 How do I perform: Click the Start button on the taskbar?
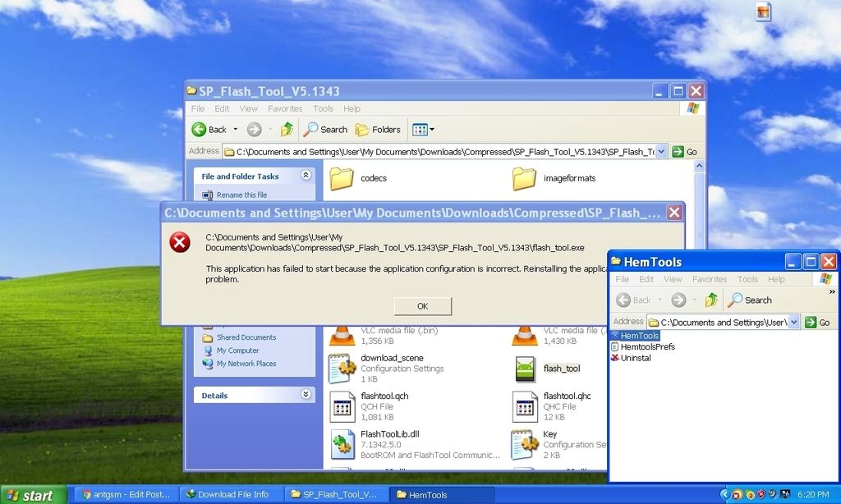click(31, 495)
